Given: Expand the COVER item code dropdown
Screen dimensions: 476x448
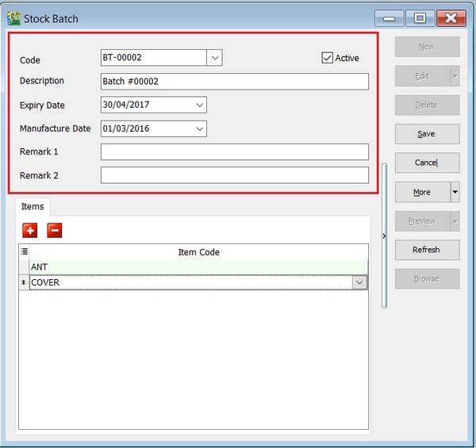Looking at the screenshot, I should click(x=359, y=282).
